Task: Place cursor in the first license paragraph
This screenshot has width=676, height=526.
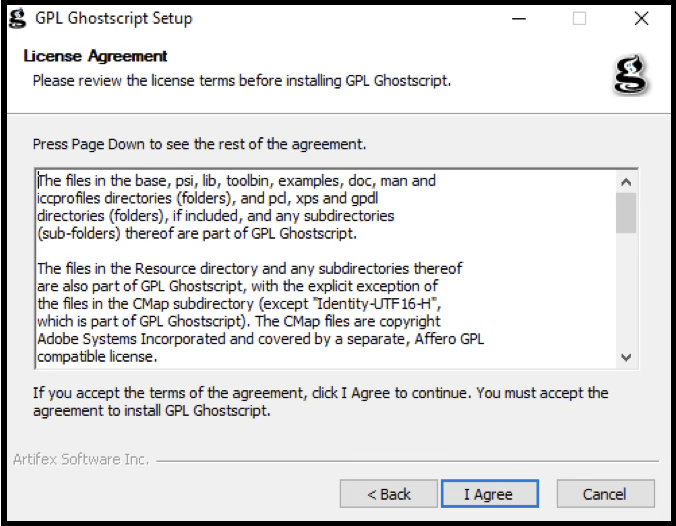Action: pyautogui.click(x=236, y=207)
